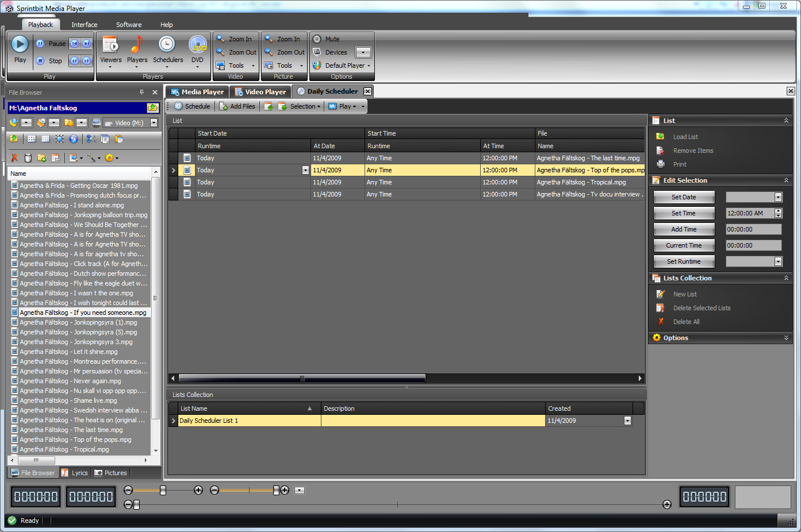This screenshot has height=532, width=801.
Task: Open the Viewers menu icon
Action: coord(110,44)
